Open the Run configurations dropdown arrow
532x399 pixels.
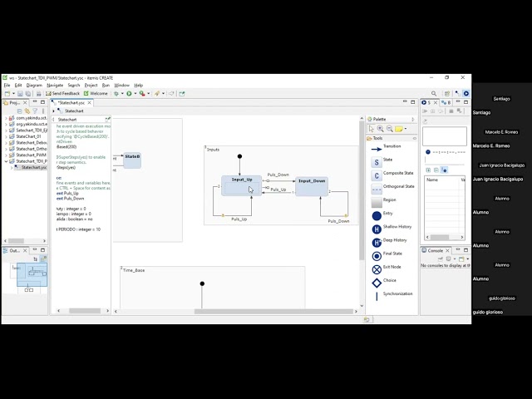(x=135, y=94)
